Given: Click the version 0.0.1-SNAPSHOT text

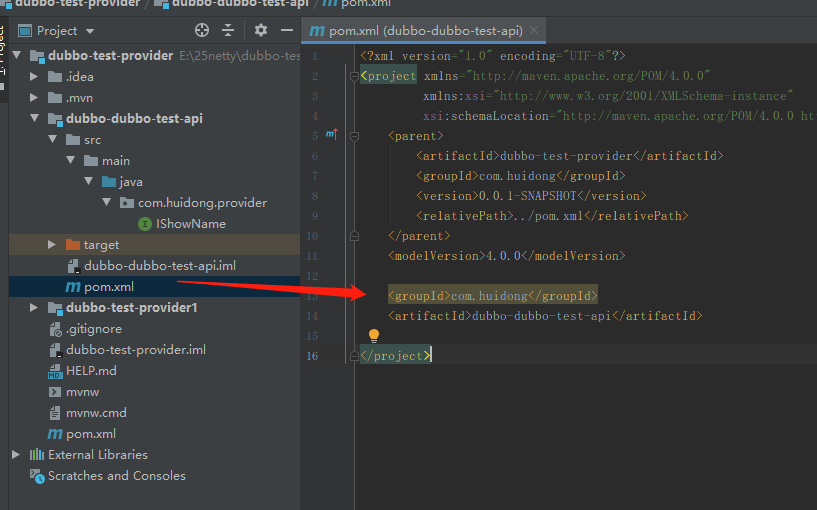Looking at the screenshot, I should click(527, 196).
